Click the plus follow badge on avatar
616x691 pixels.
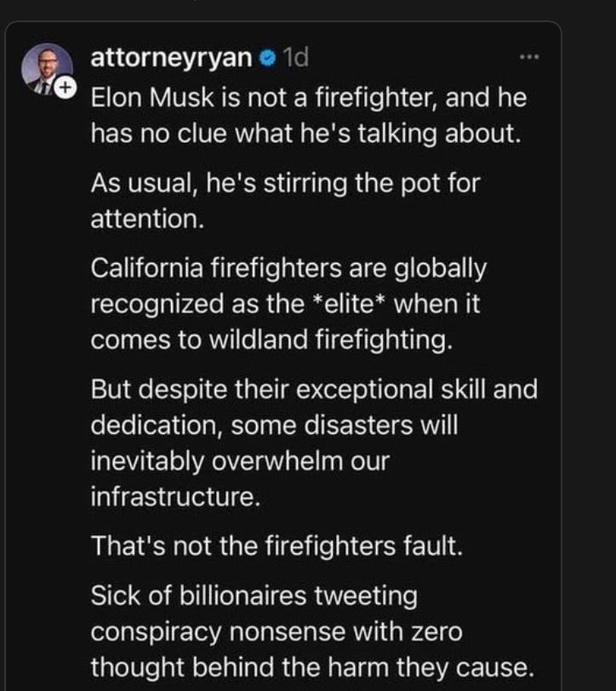point(67,88)
